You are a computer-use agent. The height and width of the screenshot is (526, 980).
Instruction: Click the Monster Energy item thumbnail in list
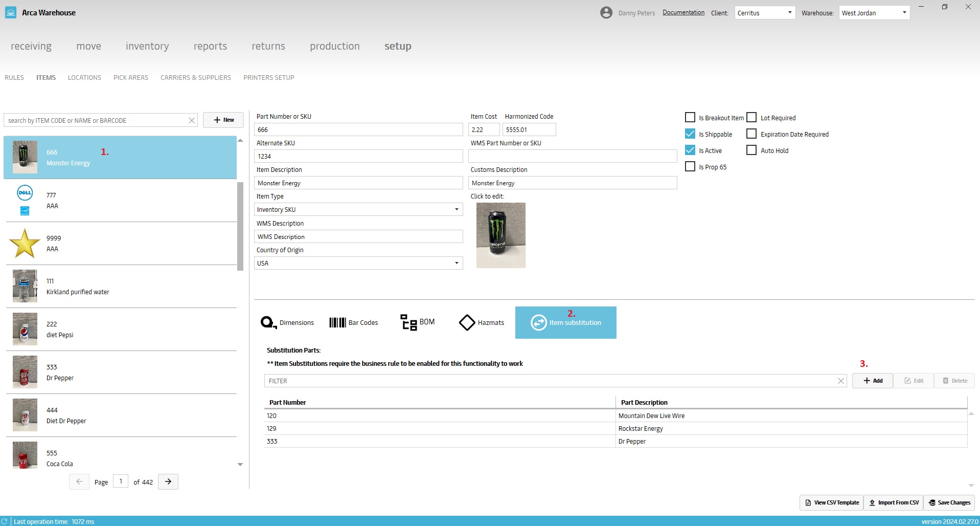coord(25,158)
